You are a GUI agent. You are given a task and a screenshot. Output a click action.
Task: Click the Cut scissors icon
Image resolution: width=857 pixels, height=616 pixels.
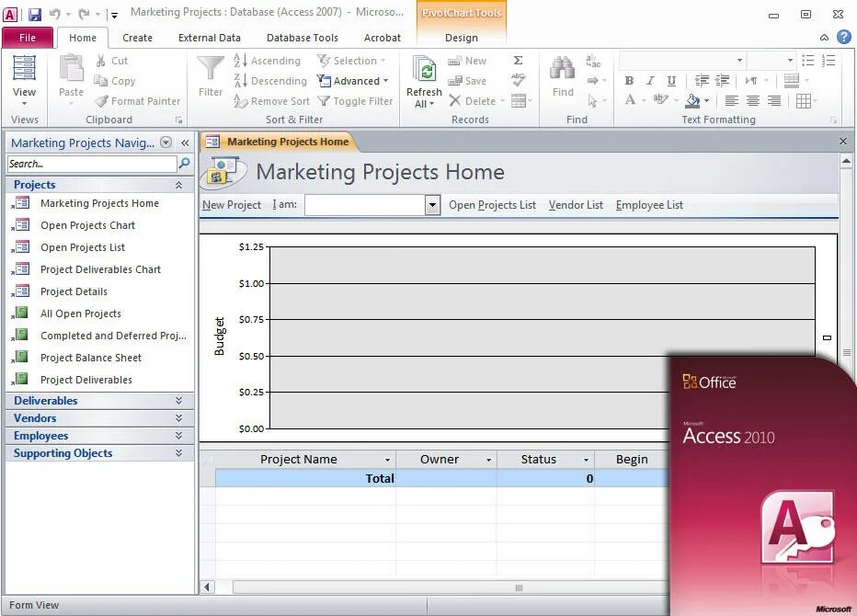[x=100, y=61]
